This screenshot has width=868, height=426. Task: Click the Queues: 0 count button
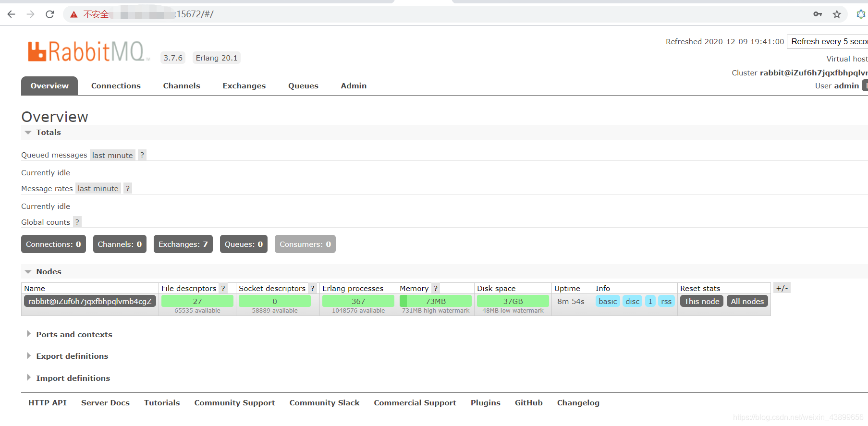click(244, 244)
